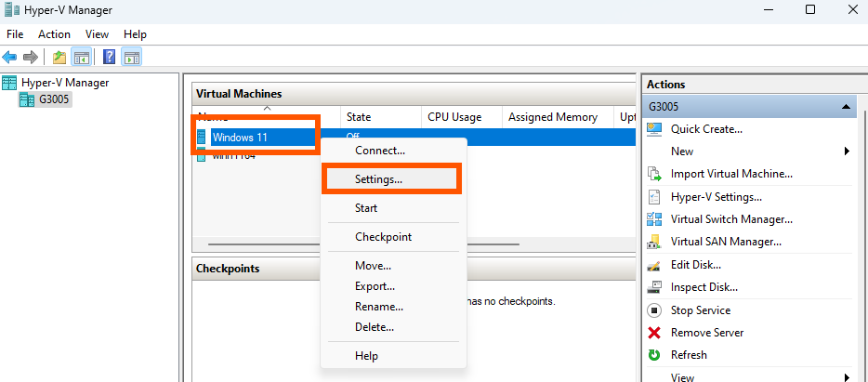Click the Stop Service square icon

click(654, 310)
